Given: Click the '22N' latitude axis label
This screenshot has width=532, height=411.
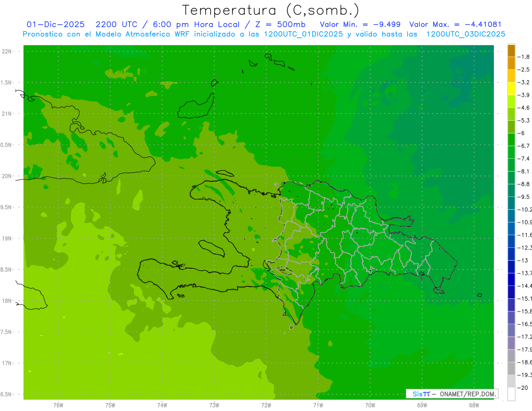Looking at the screenshot, I should coord(7,51).
